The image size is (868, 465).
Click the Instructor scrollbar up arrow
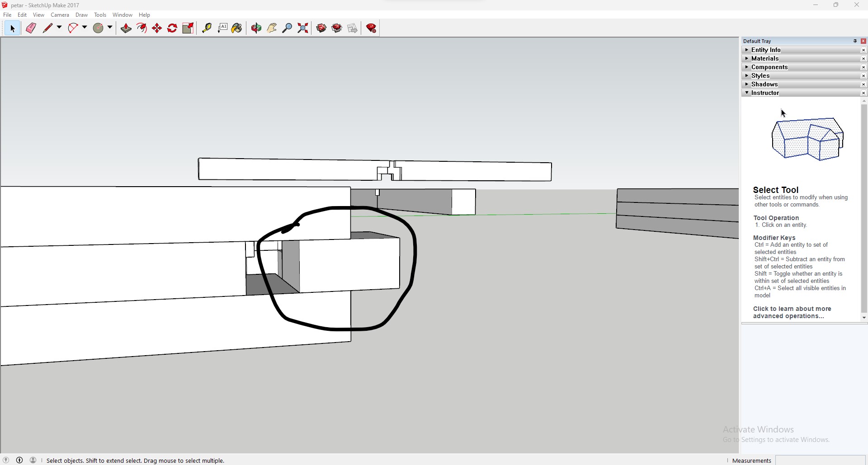pyautogui.click(x=864, y=101)
